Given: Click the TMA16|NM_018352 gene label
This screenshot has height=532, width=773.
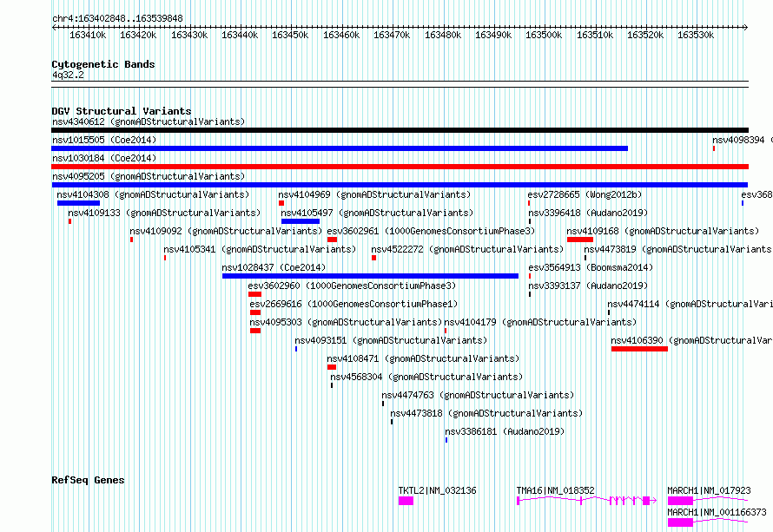Looking at the screenshot, I should 556,490.
